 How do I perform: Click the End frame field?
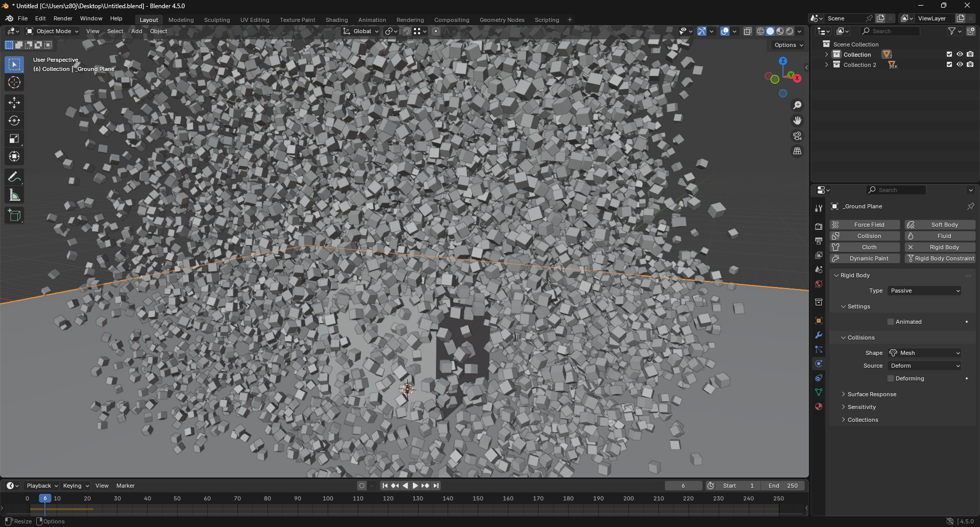tap(783, 486)
